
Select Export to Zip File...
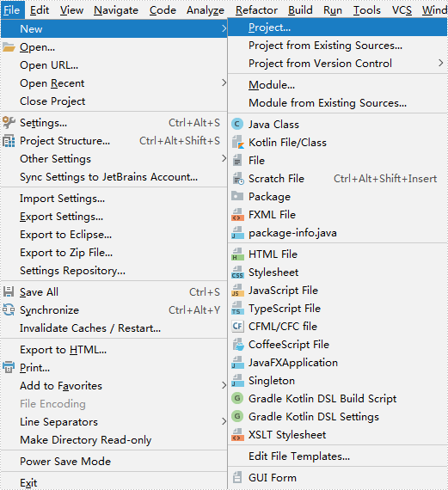point(114,253)
